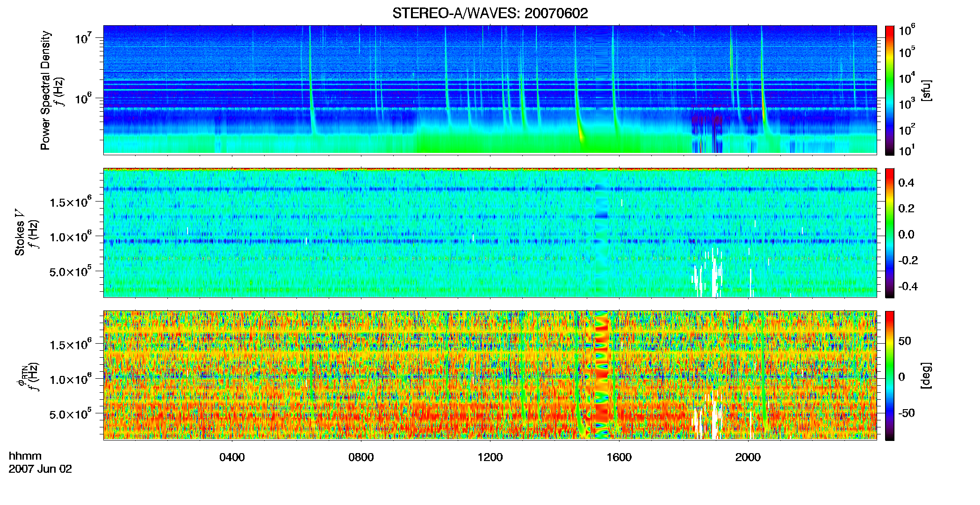Image resolution: width=980 pixels, height=505 pixels.
Task: Click the phi RTN spectrogram panel
Action: (490, 375)
